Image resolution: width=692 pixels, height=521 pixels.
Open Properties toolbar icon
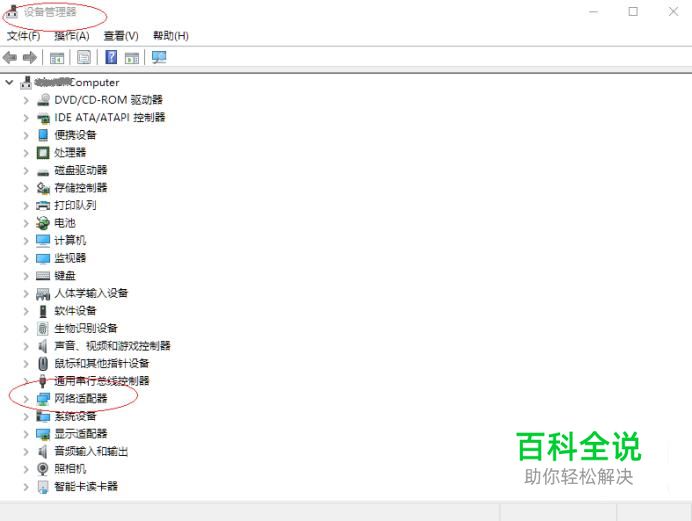pos(84,57)
